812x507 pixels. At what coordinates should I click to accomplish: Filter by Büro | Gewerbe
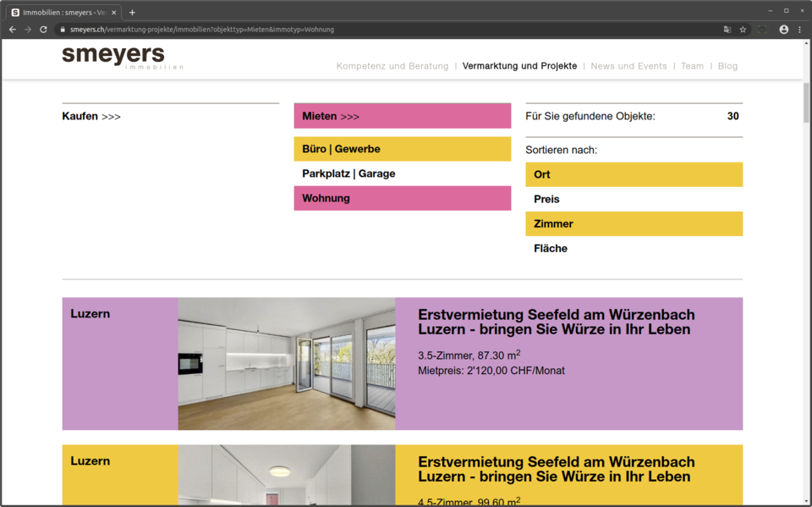403,149
